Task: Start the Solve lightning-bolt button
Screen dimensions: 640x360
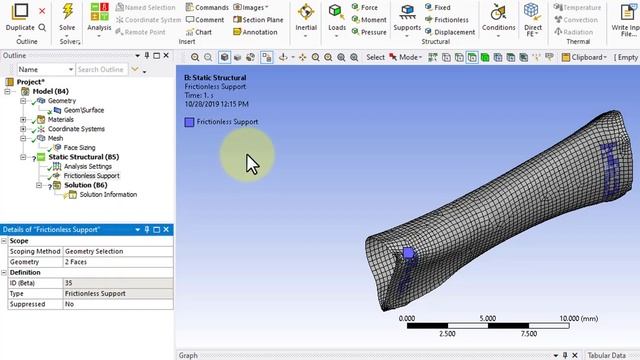Action: (67, 17)
